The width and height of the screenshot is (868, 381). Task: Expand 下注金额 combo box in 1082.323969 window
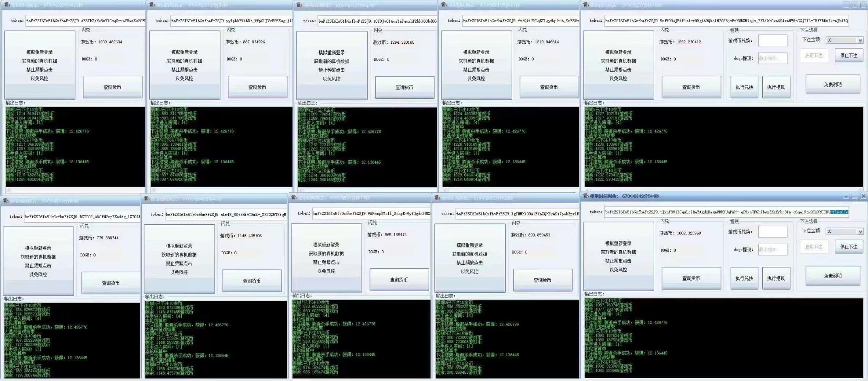860,231
